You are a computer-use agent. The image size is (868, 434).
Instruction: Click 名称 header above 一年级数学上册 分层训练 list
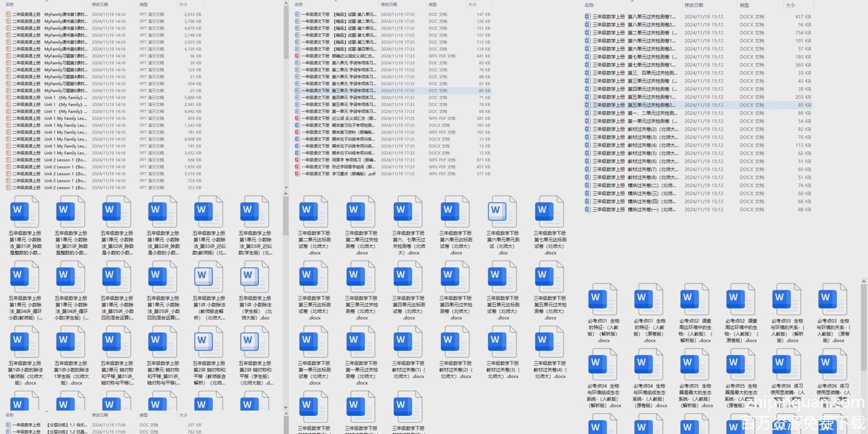[10, 415]
